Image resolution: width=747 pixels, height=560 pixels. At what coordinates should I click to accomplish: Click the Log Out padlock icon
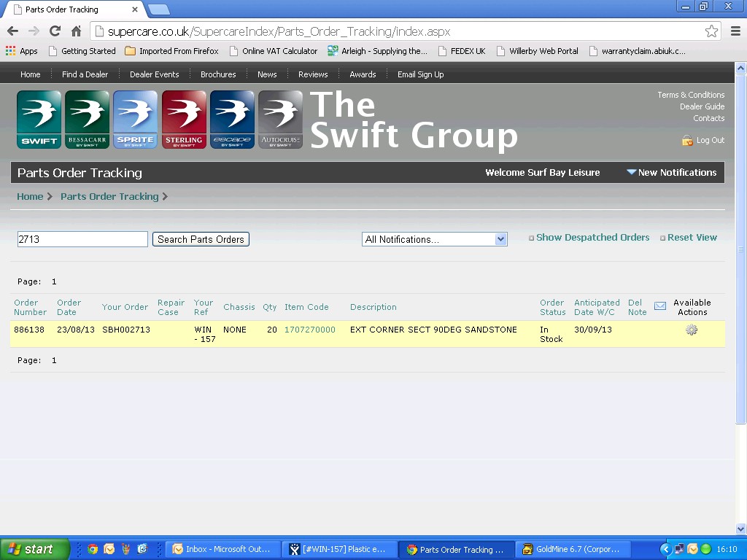[687, 141]
